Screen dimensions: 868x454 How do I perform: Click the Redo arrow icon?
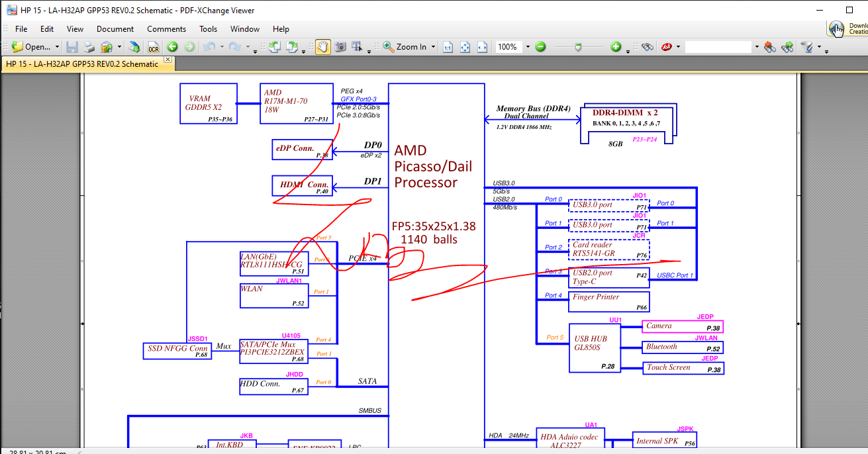(234, 47)
